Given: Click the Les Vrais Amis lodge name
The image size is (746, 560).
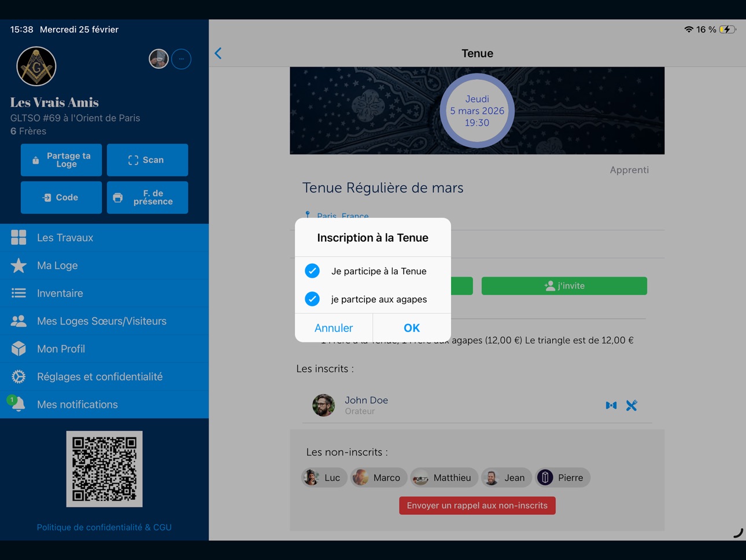Looking at the screenshot, I should (54, 102).
